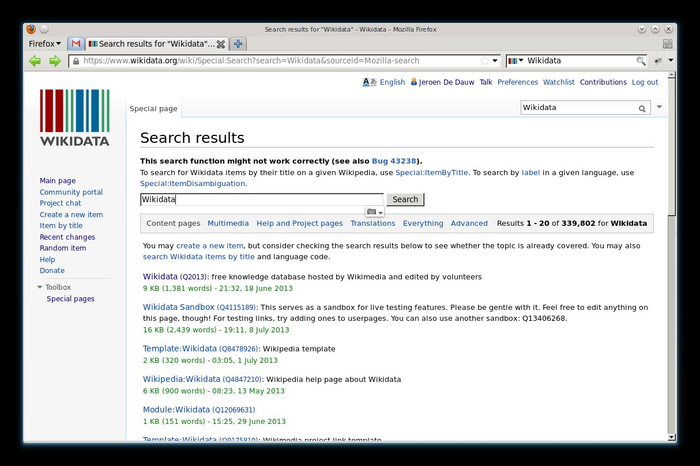Image resolution: width=700 pixels, height=466 pixels.
Task: Open the Talk link
Action: click(x=486, y=82)
